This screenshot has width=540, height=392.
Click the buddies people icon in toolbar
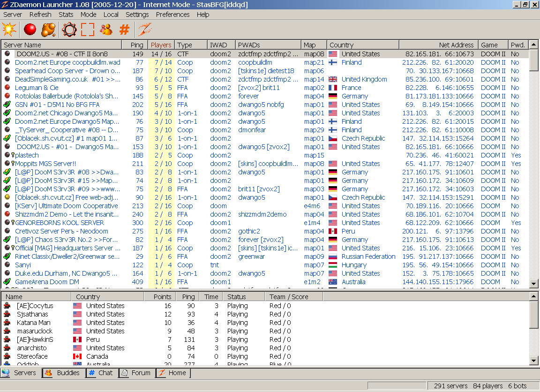coord(106,30)
